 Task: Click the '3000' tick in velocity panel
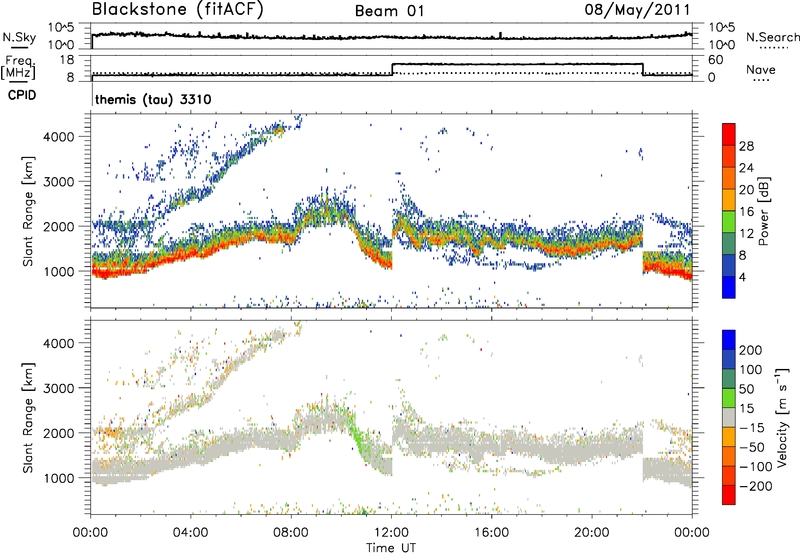coord(59,388)
